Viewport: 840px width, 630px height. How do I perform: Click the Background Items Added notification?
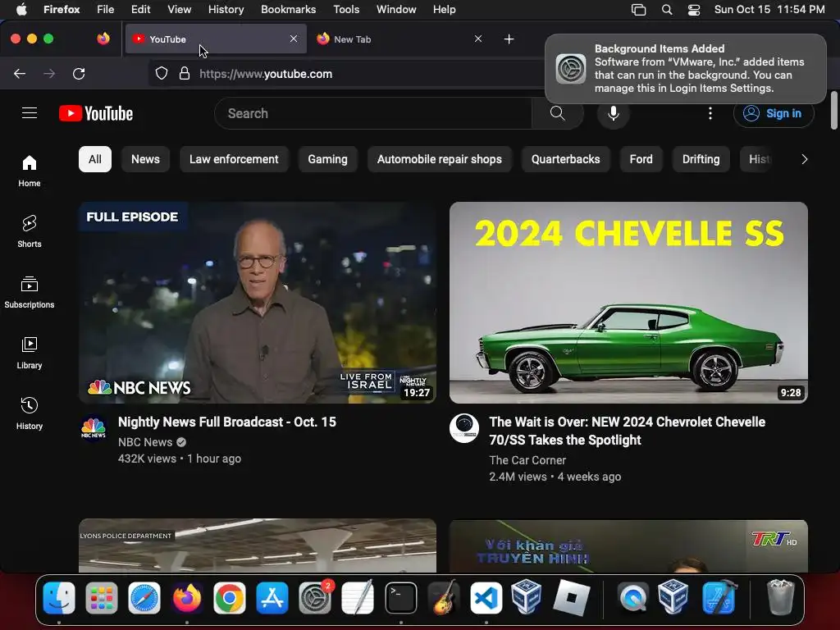tap(686, 69)
